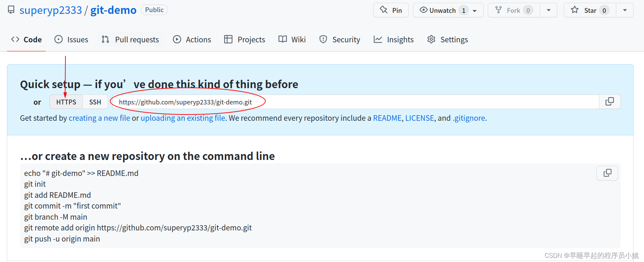644x262 pixels.
Task: Open the git-demo repository name link
Action: [113, 10]
